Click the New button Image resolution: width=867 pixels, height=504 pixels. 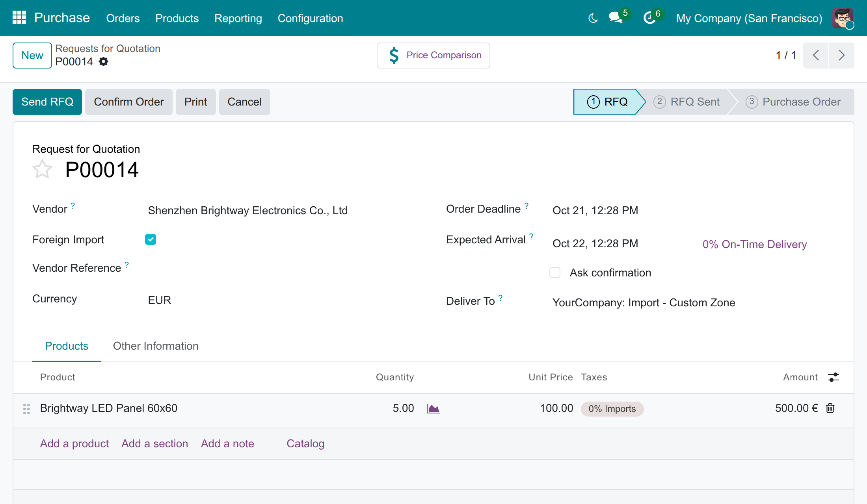click(x=32, y=56)
